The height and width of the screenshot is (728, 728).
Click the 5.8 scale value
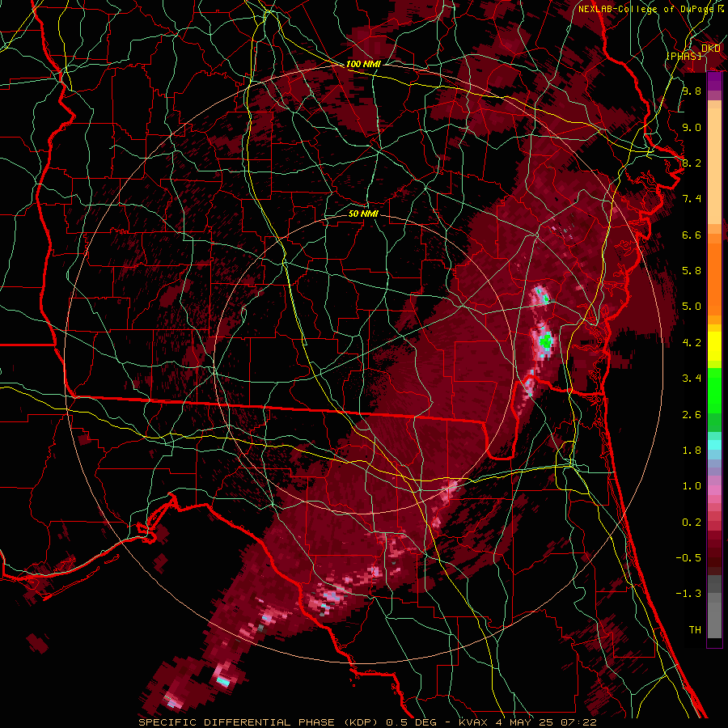click(x=692, y=271)
